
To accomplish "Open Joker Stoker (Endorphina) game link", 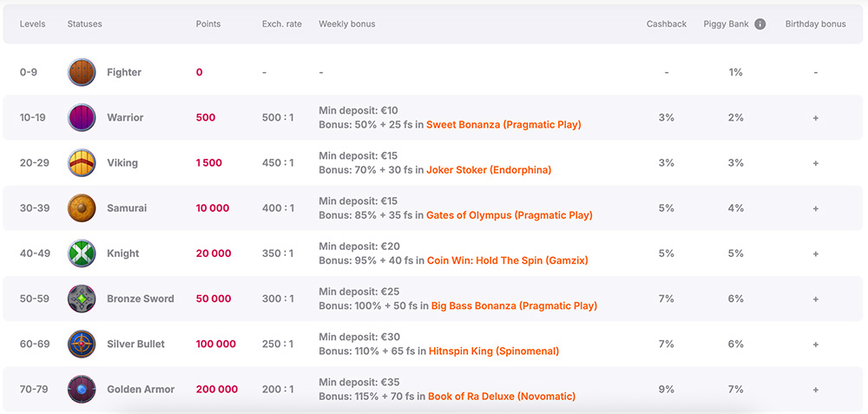I will [x=489, y=170].
